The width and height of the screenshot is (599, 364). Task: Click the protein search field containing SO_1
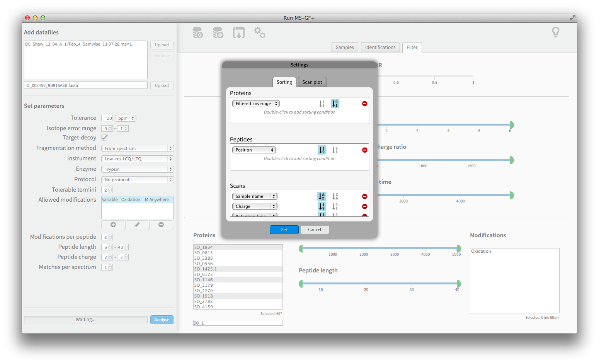[238, 323]
